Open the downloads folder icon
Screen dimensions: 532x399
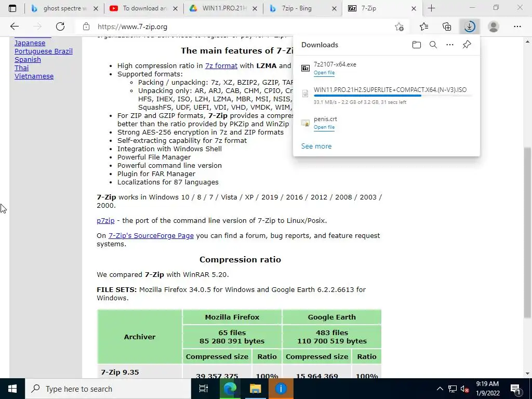pyautogui.click(x=416, y=45)
